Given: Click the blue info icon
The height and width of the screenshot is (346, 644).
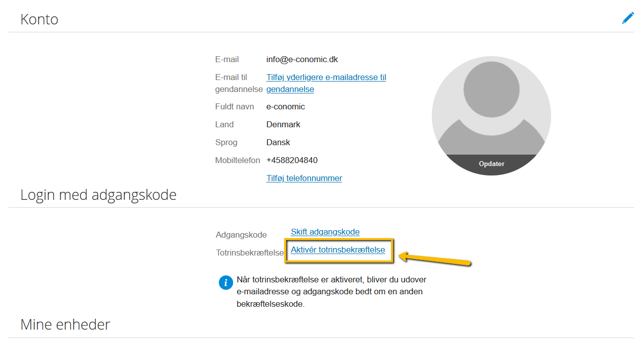Looking at the screenshot, I should (226, 282).
